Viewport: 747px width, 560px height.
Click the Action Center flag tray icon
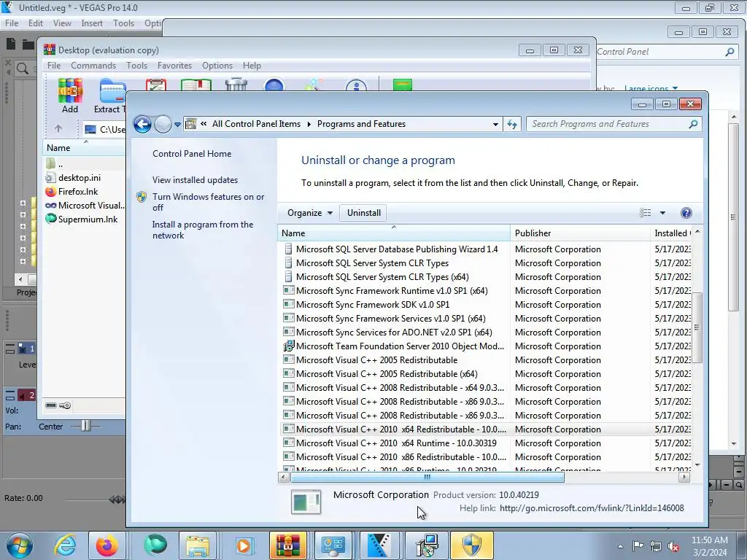(x=638, y=546)
